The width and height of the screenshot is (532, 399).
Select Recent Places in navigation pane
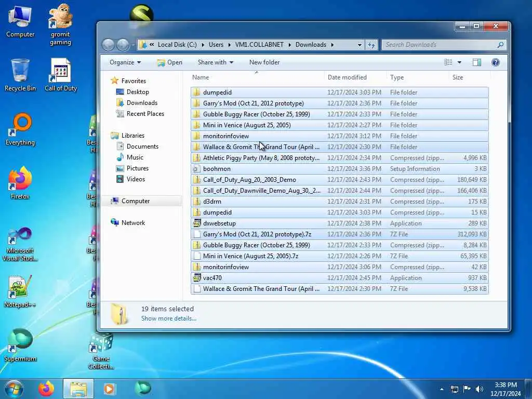pos(140,114)
